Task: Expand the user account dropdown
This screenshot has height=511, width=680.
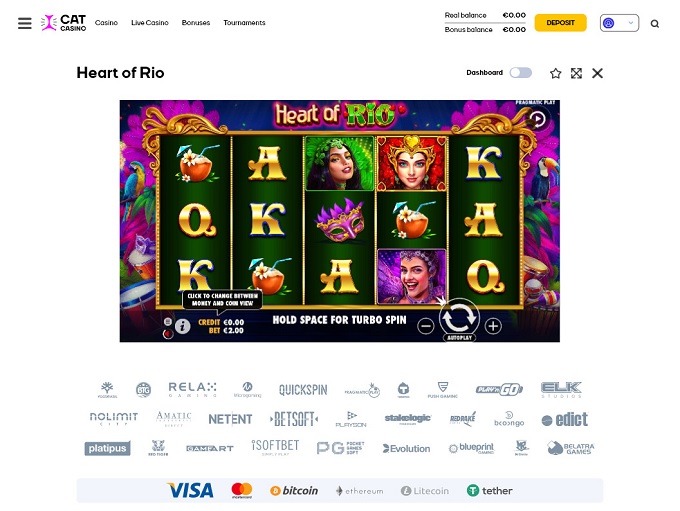Action: click(619, 23)
